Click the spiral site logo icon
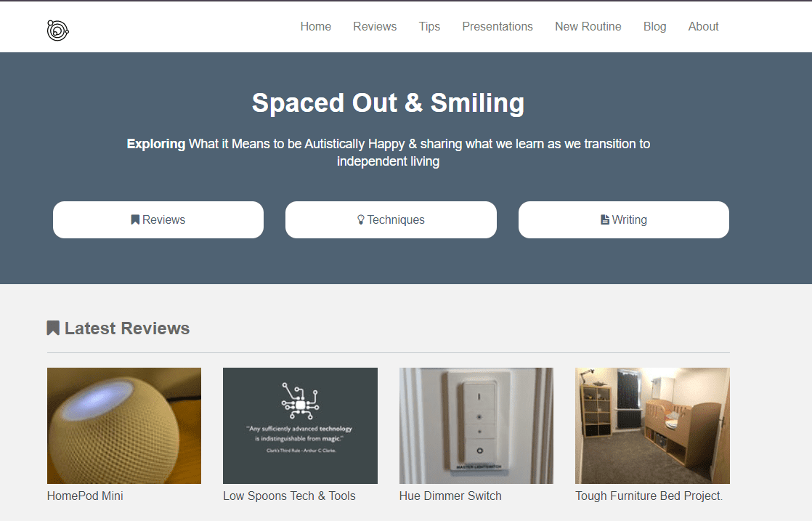 (x=57, y=31)
